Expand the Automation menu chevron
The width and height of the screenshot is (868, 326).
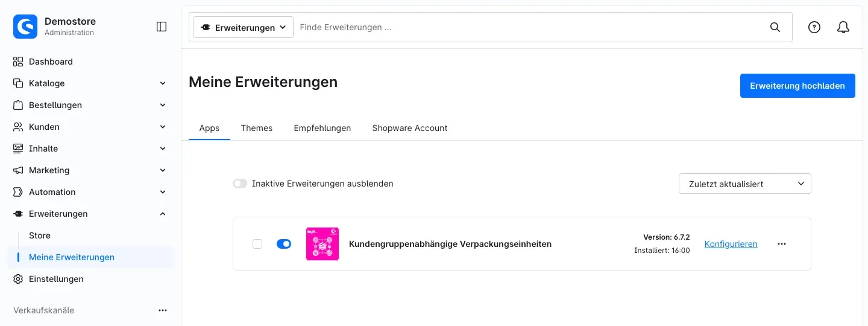(x=163, y=192)
